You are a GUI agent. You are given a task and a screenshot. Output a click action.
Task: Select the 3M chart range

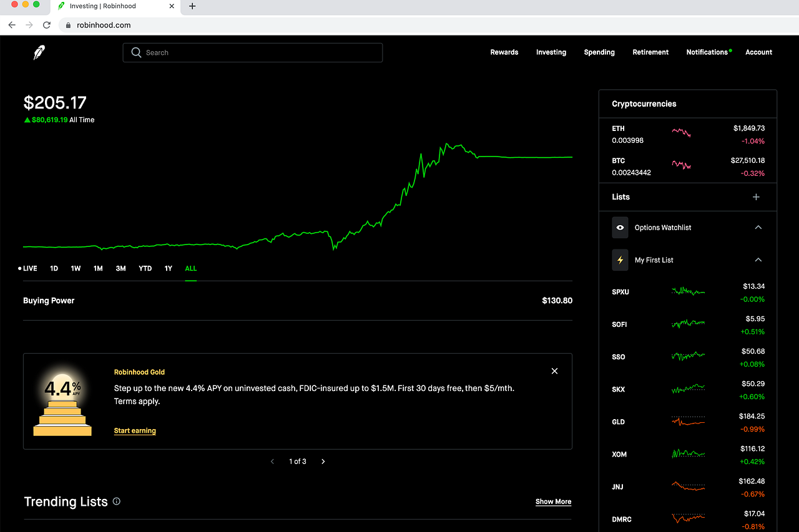pos(120,269)
